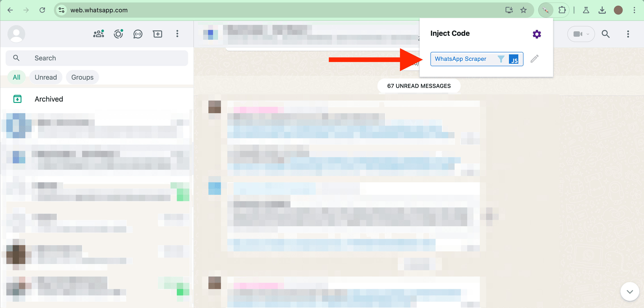Viewport: 644px width, 308px height.
Task: Open the chat list menu dots
Action: (x=177, y=34)
